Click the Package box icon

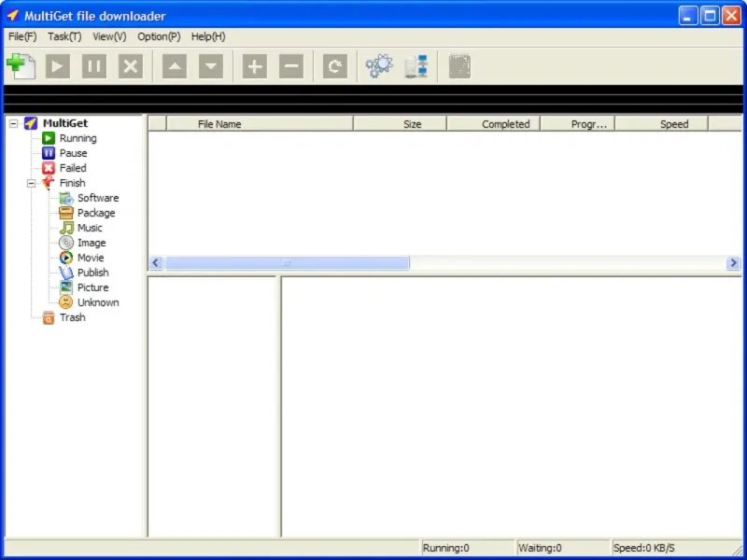tap(66, 213)
